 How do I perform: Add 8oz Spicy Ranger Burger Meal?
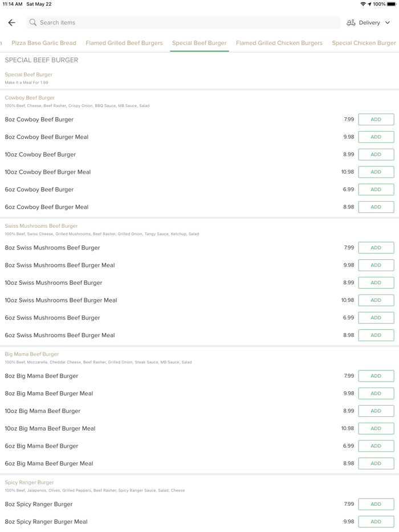376,522
